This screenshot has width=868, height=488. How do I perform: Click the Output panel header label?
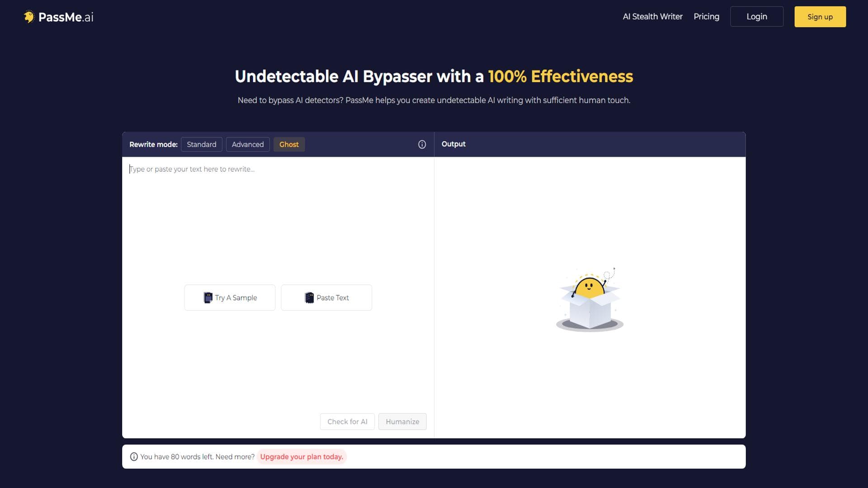[453, 144]
